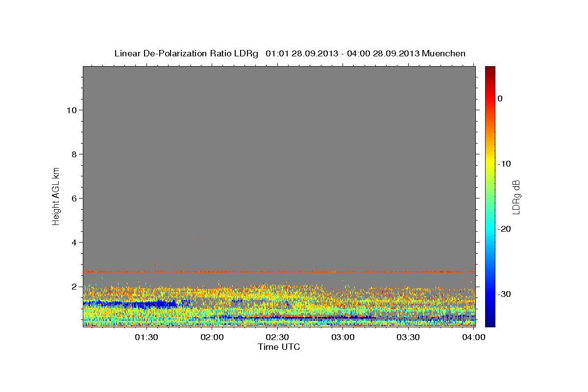
Task: Click the dark blue low-LDR band near 01:20
Action: [x=132, y=304]
